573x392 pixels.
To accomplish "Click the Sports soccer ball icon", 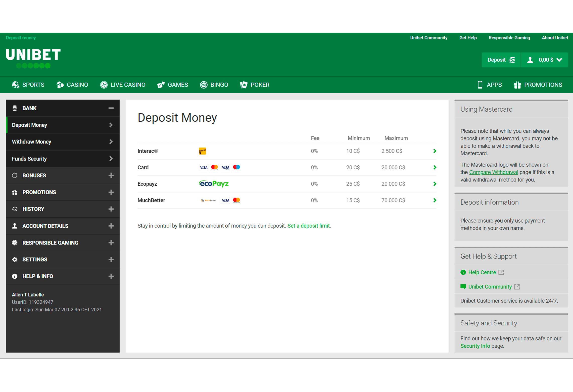I will point(16,85).
